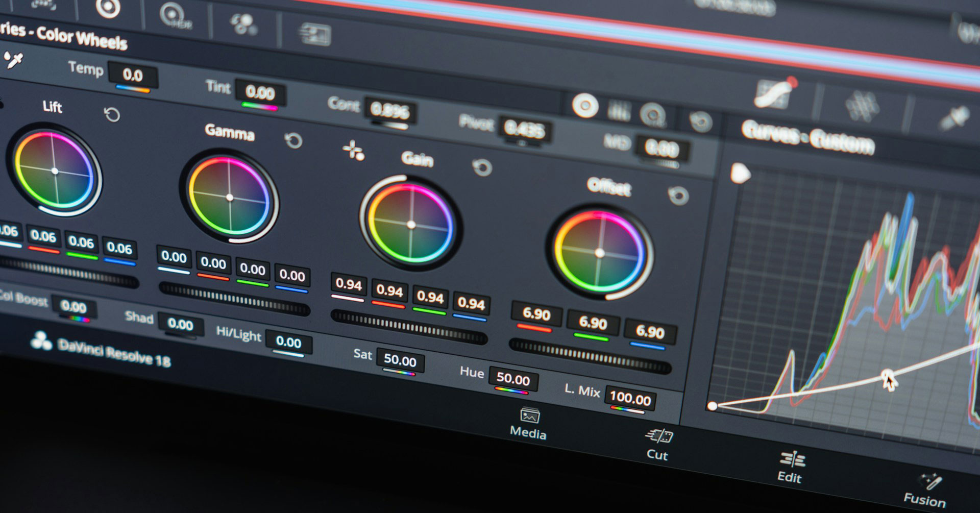This screenshot has height=513, width=980.
Task: Click the Gain master wheel slider
Action: tap(409, 327)
